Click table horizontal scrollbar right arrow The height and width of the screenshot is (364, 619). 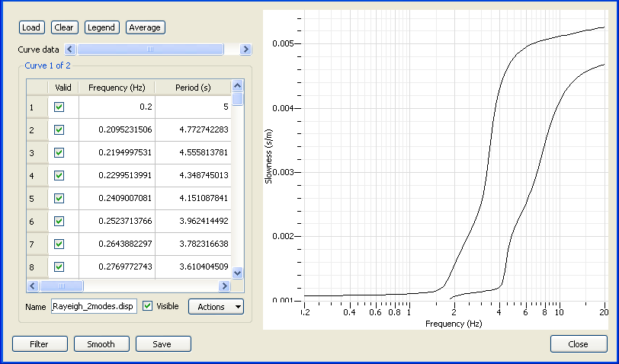point(224,286)
